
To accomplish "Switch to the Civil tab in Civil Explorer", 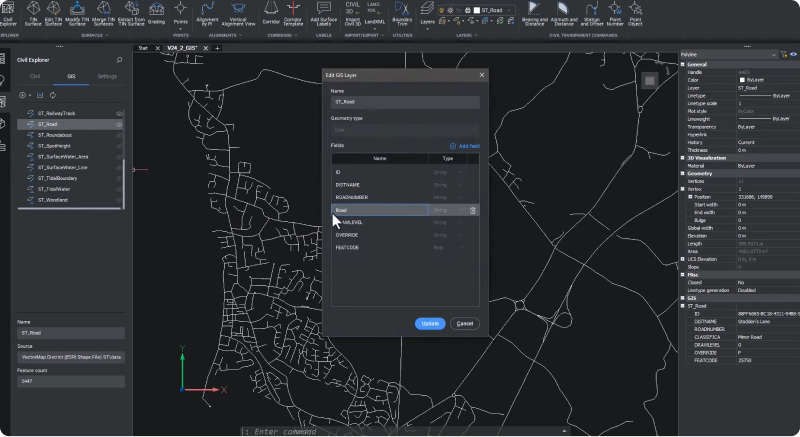I will 35,76.
